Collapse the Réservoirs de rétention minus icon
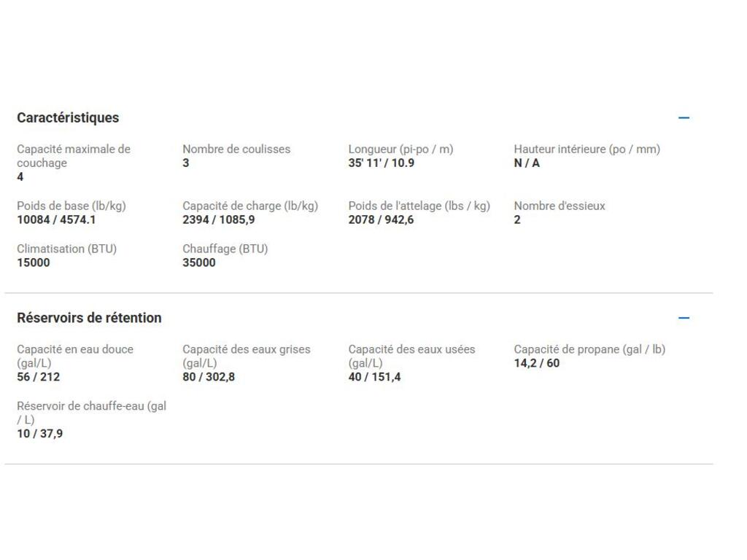Viewport: 747px width, 560px height. 684,318
